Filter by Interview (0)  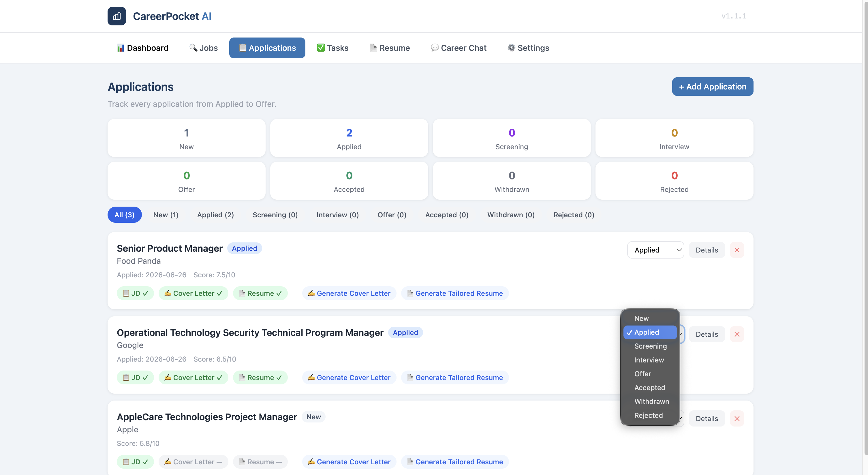click(x=338, y=215)
